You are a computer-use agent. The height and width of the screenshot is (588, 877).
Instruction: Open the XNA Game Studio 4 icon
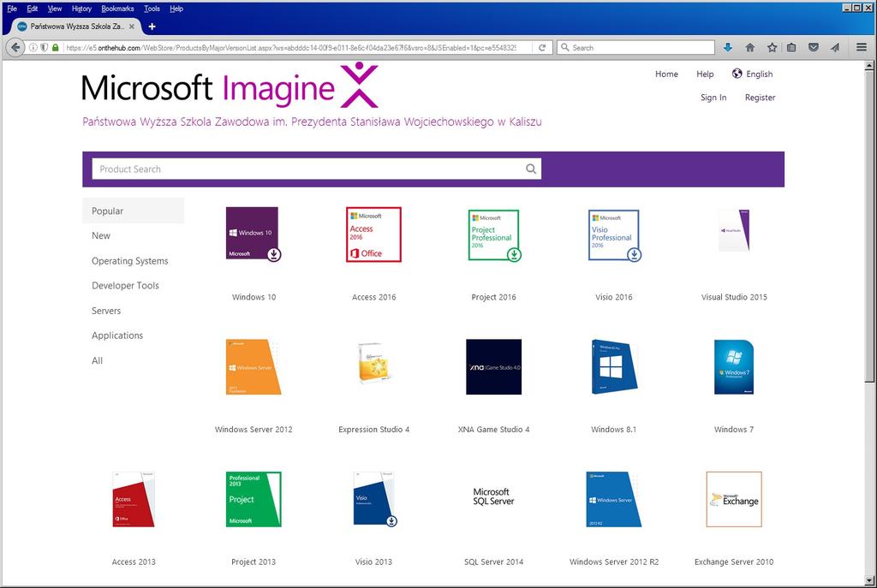(x=494, y=366)
